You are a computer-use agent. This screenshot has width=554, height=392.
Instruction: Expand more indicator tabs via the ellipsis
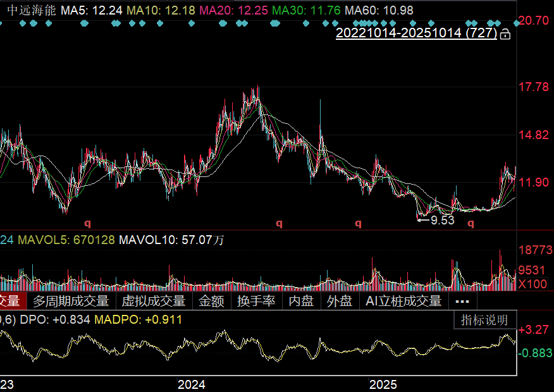click(462, 302)
